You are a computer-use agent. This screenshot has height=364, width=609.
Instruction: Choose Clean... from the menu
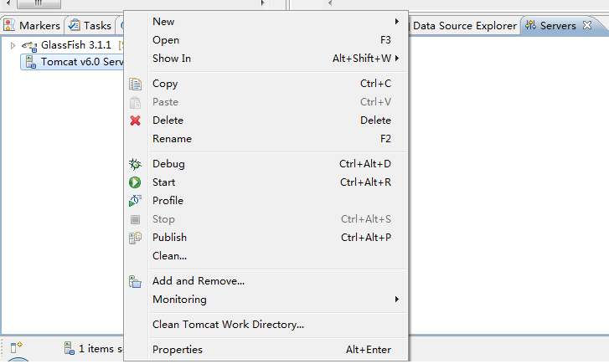click(x=276, y=256)
